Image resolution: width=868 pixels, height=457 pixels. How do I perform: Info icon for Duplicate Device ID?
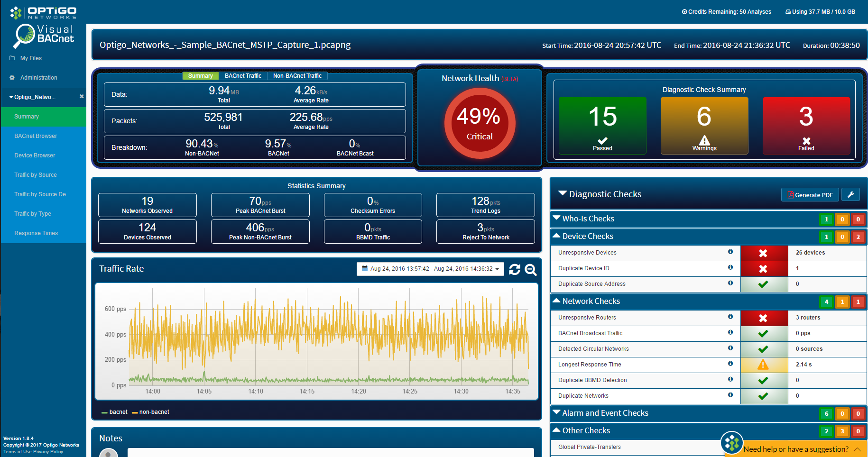(x=730, y=267)
